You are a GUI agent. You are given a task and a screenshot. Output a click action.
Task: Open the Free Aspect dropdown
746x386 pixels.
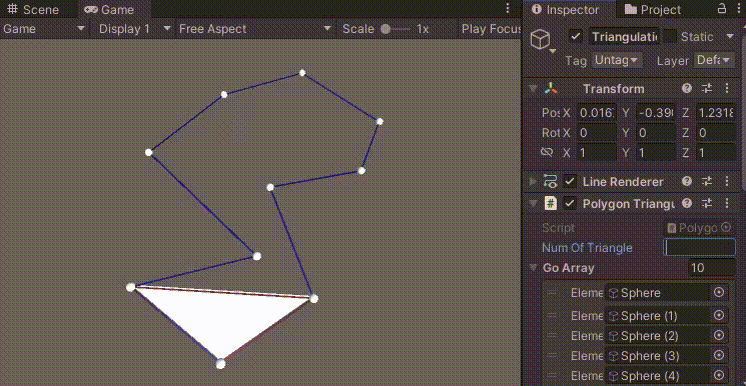[255, 29]
